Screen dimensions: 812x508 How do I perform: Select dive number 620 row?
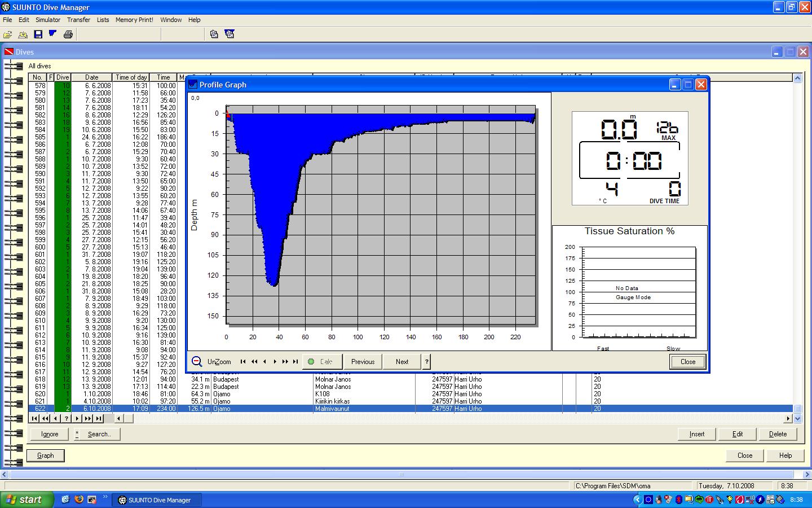(x=412, y=394)
